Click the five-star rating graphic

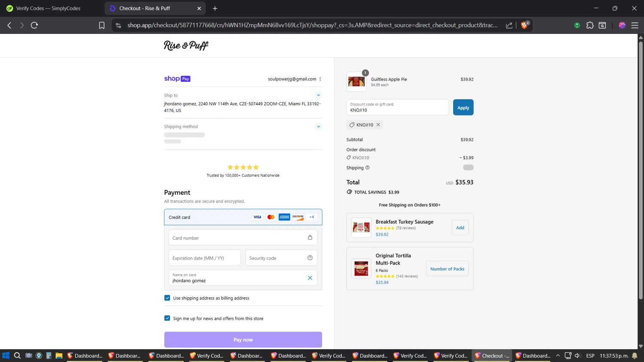point(243,167)
